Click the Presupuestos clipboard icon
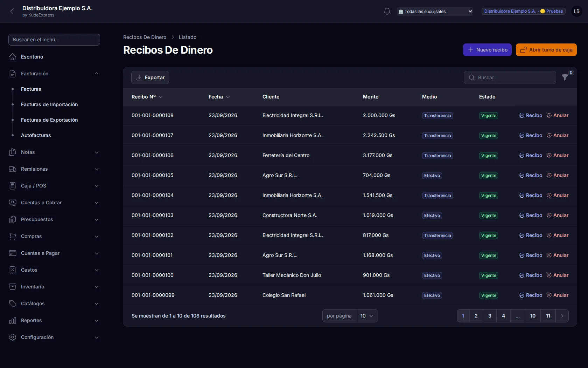The height and width of the screenshot is (368, 588). tap(13, 219)
